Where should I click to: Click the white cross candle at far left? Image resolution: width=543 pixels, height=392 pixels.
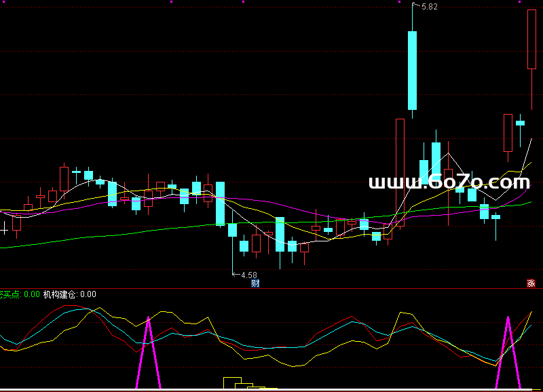4,231
